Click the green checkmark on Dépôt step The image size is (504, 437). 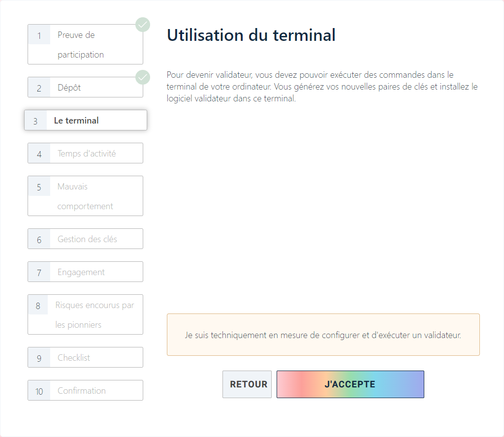tap(143, 77)
